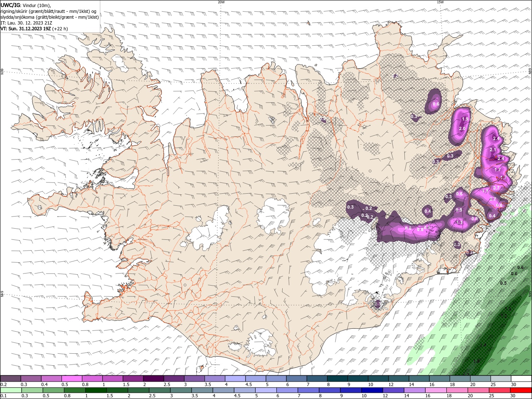Click the dark teal top swatch labeled 8

pyautogui.click(x=337, y=379)
